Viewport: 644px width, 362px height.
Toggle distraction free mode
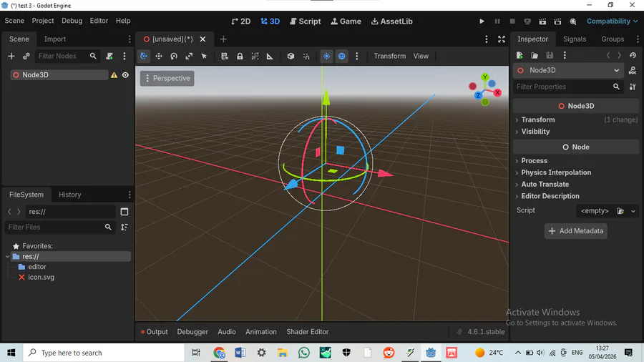pos(502,39)
